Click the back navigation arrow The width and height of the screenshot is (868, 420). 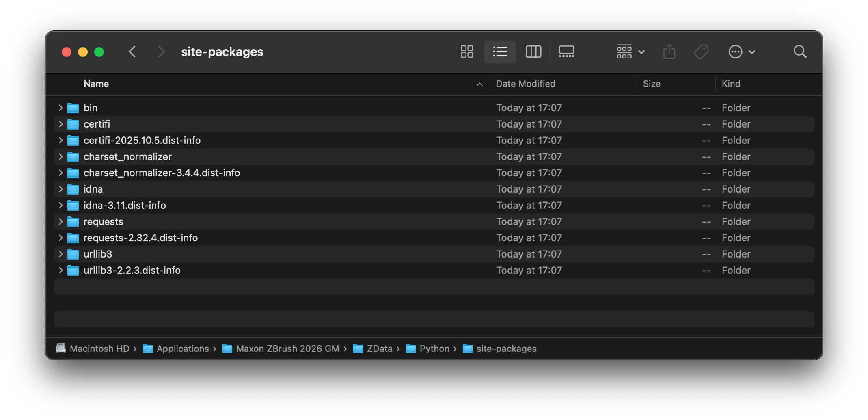[x=132, y=52]
